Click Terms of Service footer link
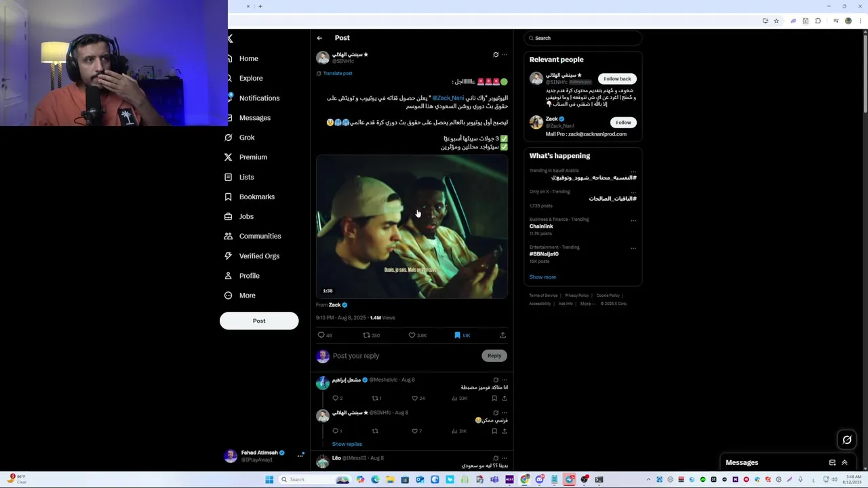Screen dimensions: 868x488 coord(543,296)
